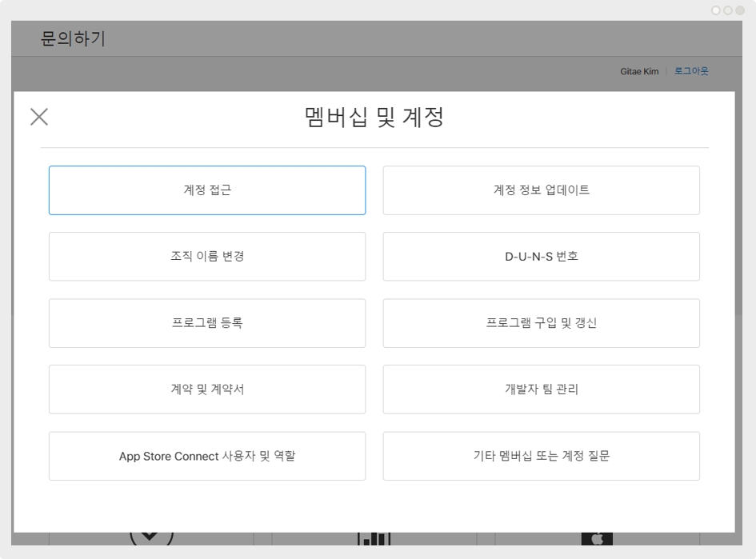Click the rightmost window control circle
The width and height of the screenshot is (756, 559).
point(739,10)
